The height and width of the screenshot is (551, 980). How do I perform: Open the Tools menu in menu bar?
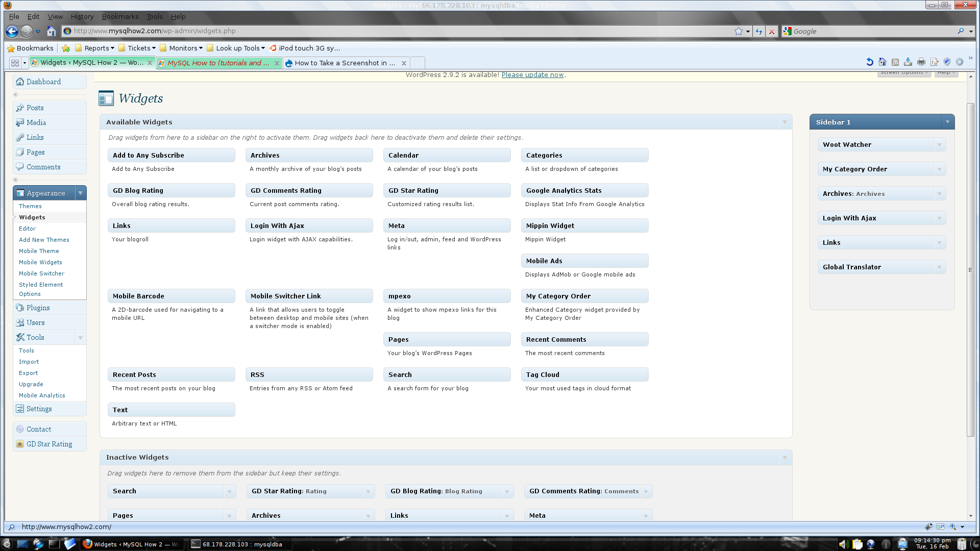point(155,16)
